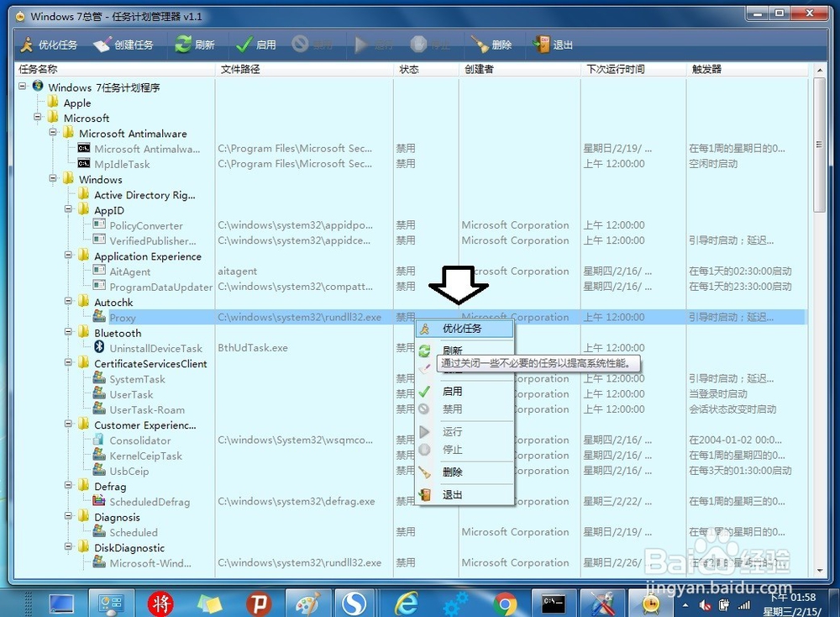This screenshot has height=617, width=840.
Task: Choose 退出 in the context menu
Action: click(x=465, y=494)
